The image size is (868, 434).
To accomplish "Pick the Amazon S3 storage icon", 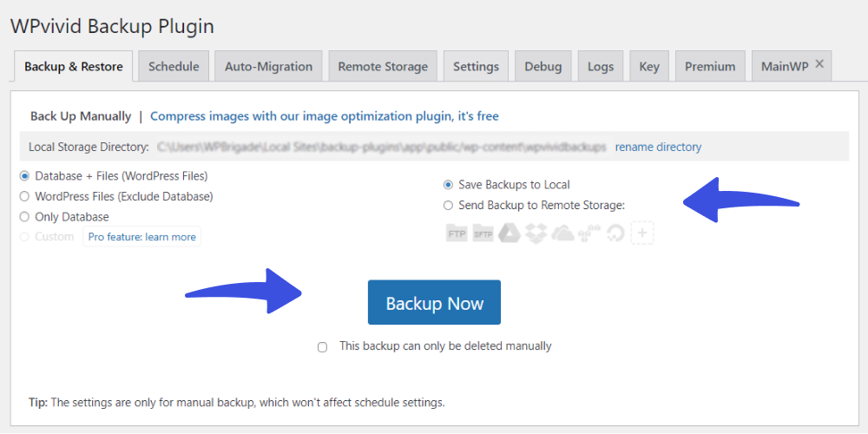I will (x=589, y=233).
